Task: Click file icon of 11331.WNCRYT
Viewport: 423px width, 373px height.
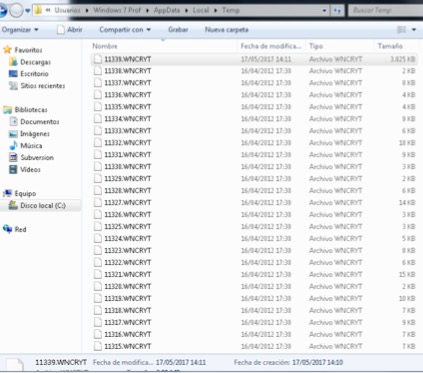Action: pos(98,155)
